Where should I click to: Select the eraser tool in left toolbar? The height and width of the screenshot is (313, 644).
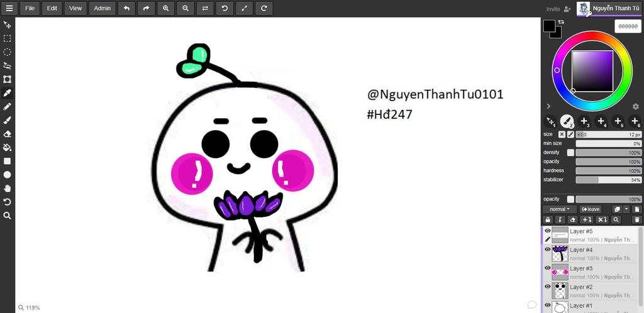[x=7, y=134]
